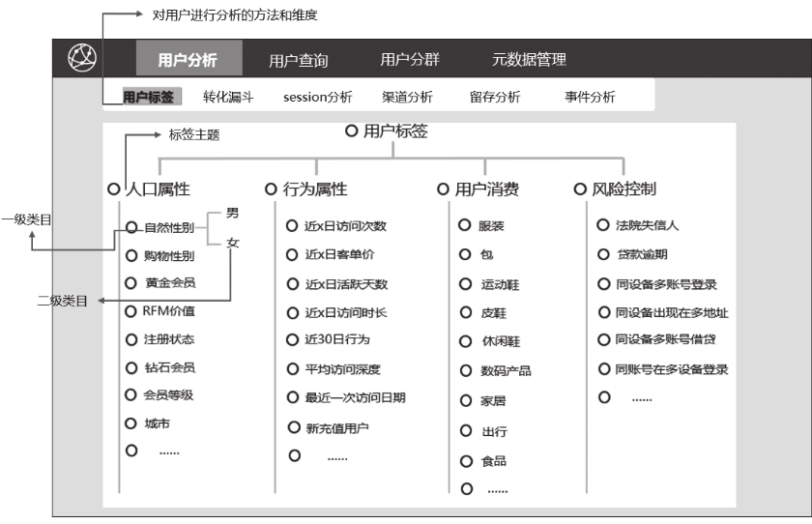Select the 黄金会员 tag
Viewport: 812px width, 524px height.
tap(160, 282)
